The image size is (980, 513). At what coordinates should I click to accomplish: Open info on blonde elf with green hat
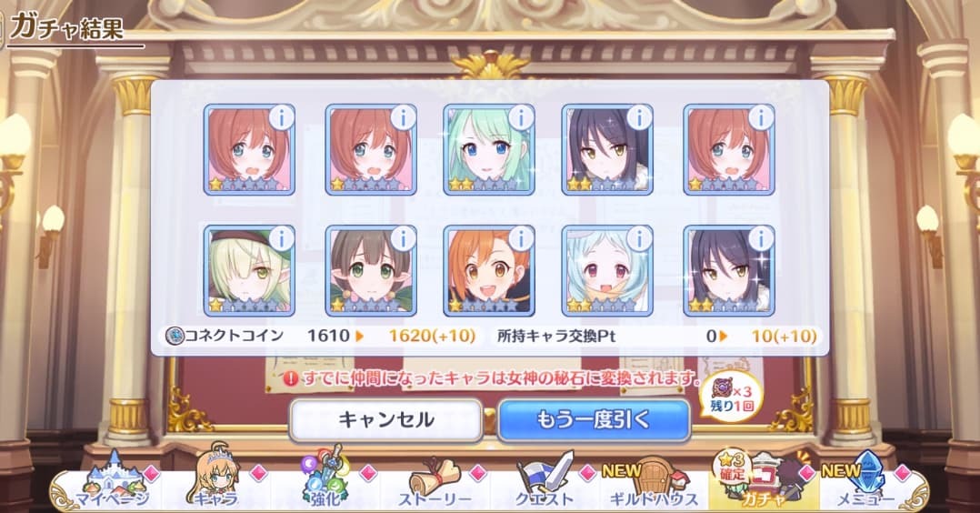pos(281,238)
